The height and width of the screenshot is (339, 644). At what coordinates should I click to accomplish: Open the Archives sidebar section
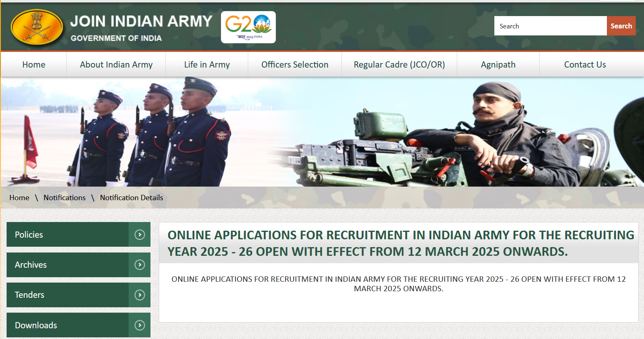[x=78, y=264]
